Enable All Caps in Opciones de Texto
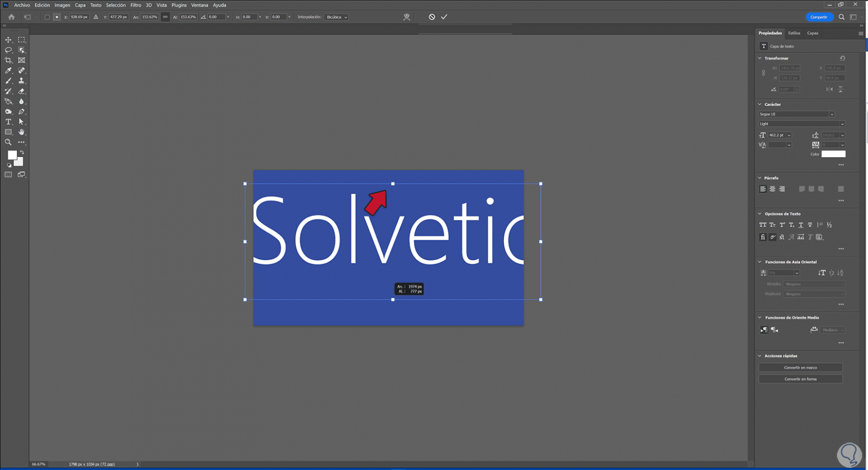This screenshot has width=868, height=470. click(x=763, y=225)
